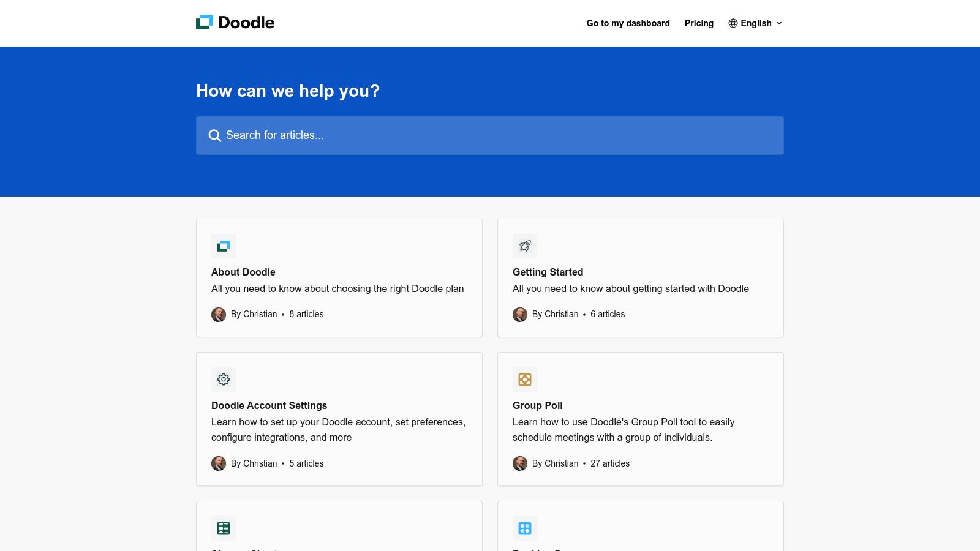Click Christian's avatar on Group Poll card
The width and height of the screenshot is (980, 551).
519,463
